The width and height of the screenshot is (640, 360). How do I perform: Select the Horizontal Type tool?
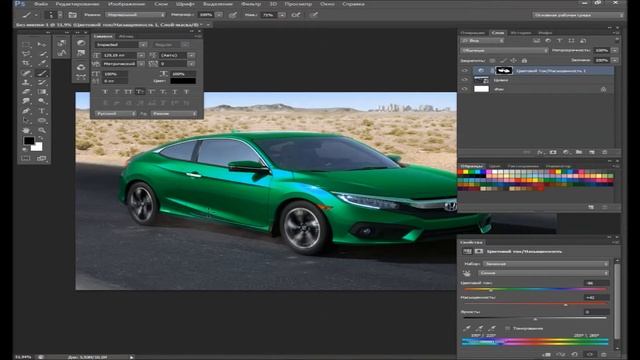(x=42, y=111)
